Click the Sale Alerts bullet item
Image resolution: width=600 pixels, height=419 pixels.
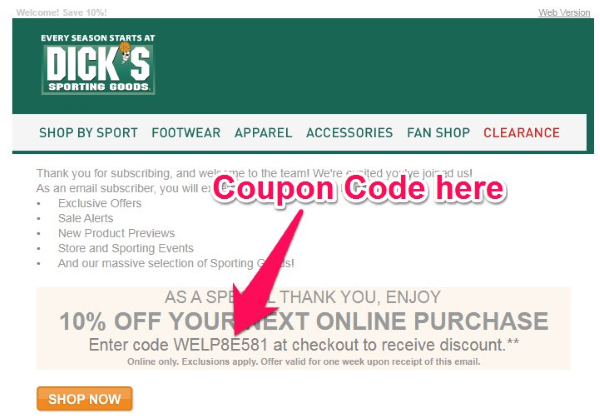tap(85, 218)
